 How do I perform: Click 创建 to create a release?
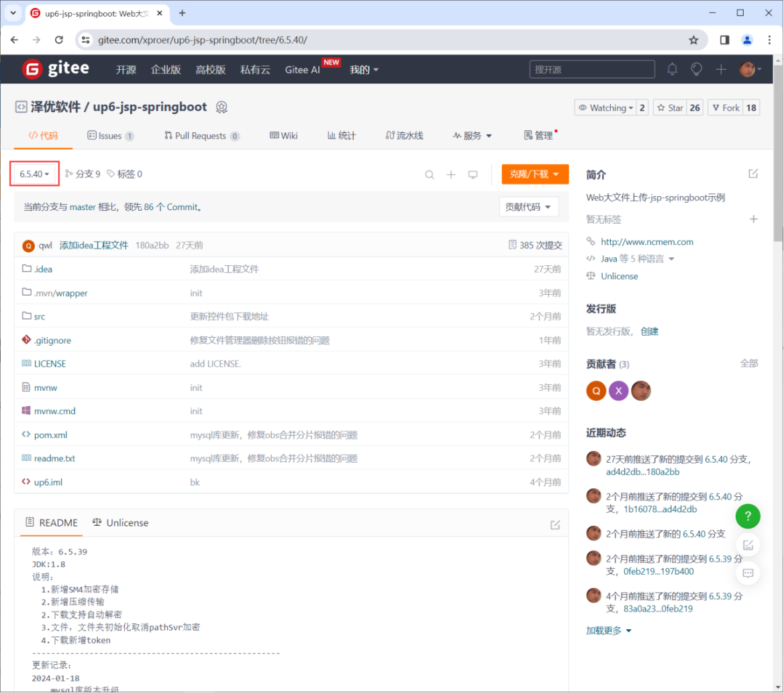[650, 330]
